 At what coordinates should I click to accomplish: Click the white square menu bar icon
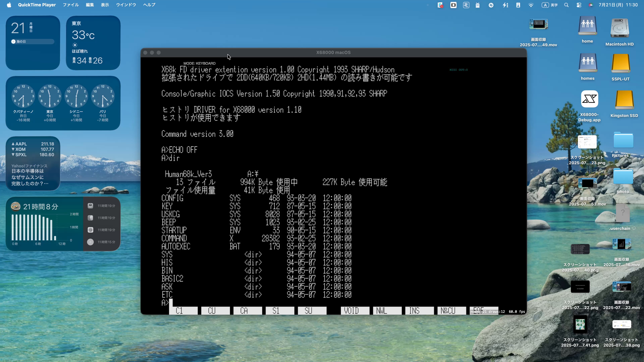[x=453, y=5]
